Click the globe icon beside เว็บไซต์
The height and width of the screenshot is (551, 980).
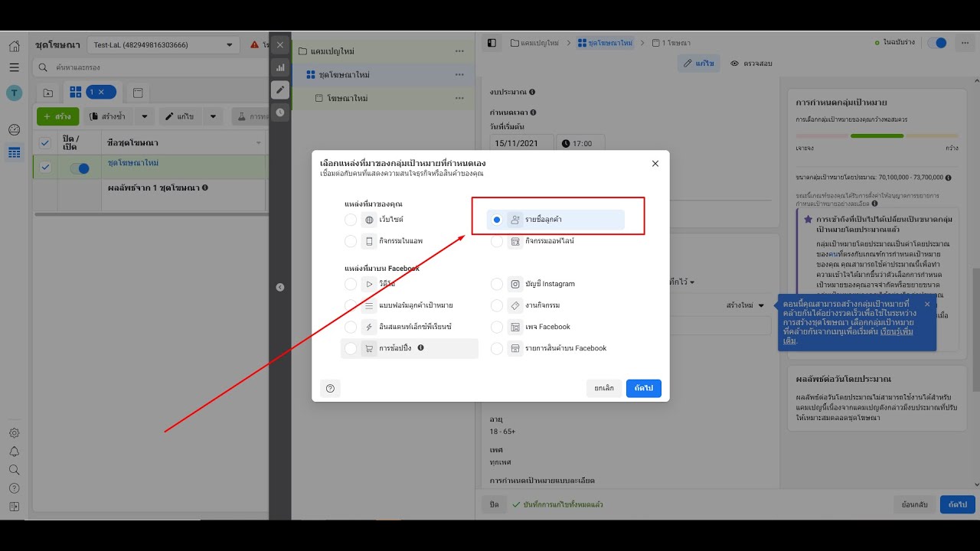pyautogui.click(x=369, y=220)
